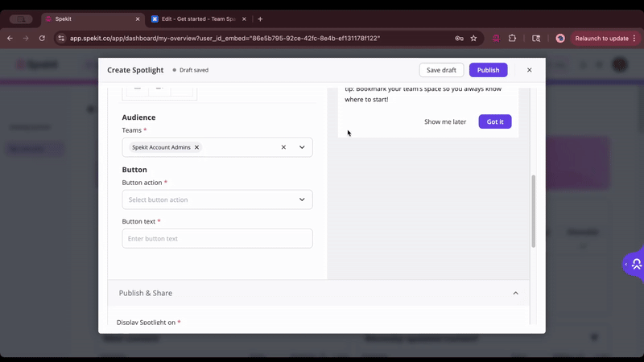The image size is (644, 362).
Task: Click the Button text input field
Action: coord(217,239)
